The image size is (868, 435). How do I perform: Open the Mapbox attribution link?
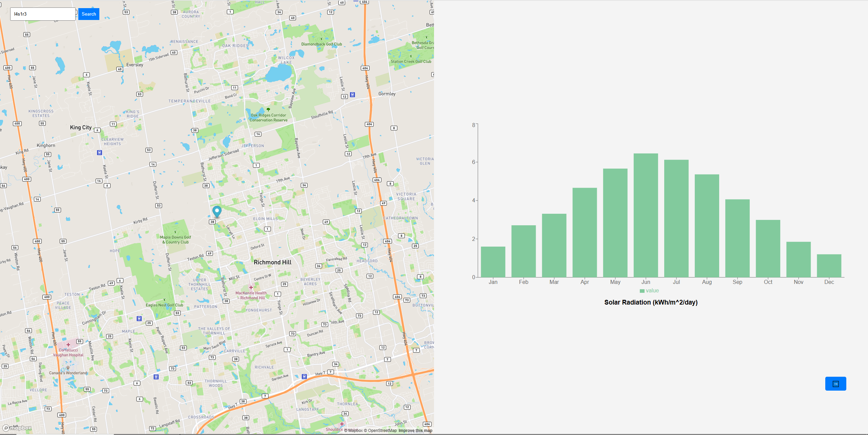point(353,431)
